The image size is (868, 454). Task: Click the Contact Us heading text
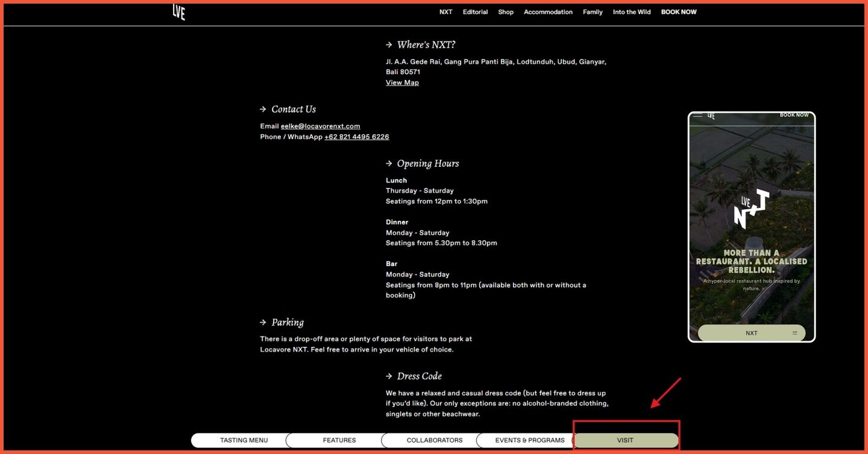pyautogui.click(x=294, y=109)
